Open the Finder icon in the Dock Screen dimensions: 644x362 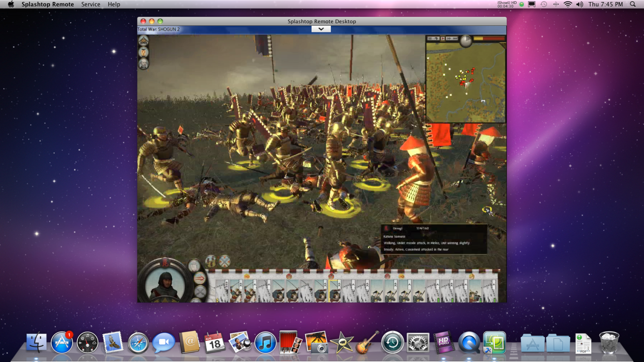coord(36,342)
